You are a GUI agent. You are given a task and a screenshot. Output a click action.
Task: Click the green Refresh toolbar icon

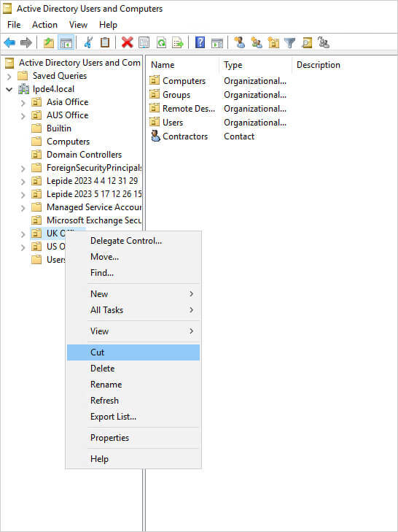161,43
